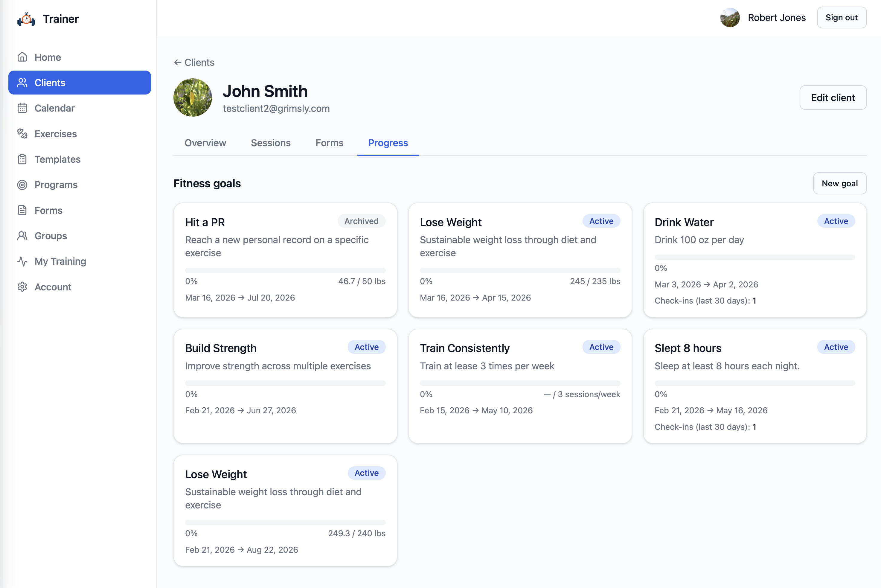Open Groups from the sidebar

tap(80, 235)
